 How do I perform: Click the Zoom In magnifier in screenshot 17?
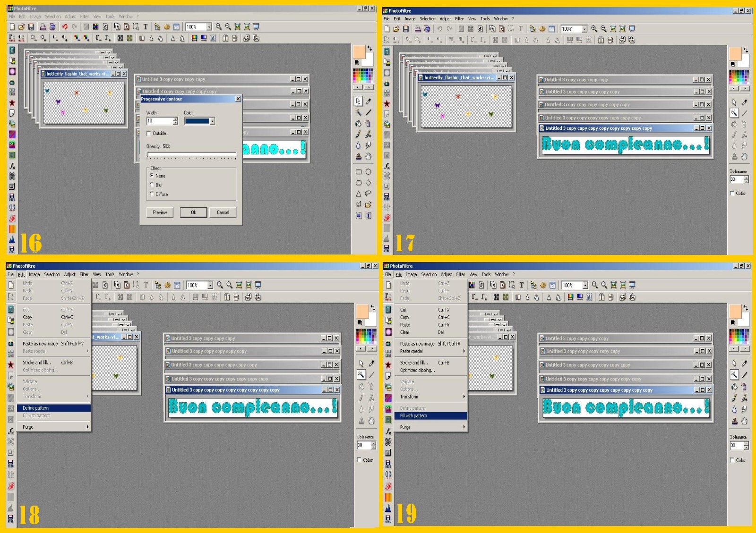(594, 29)
